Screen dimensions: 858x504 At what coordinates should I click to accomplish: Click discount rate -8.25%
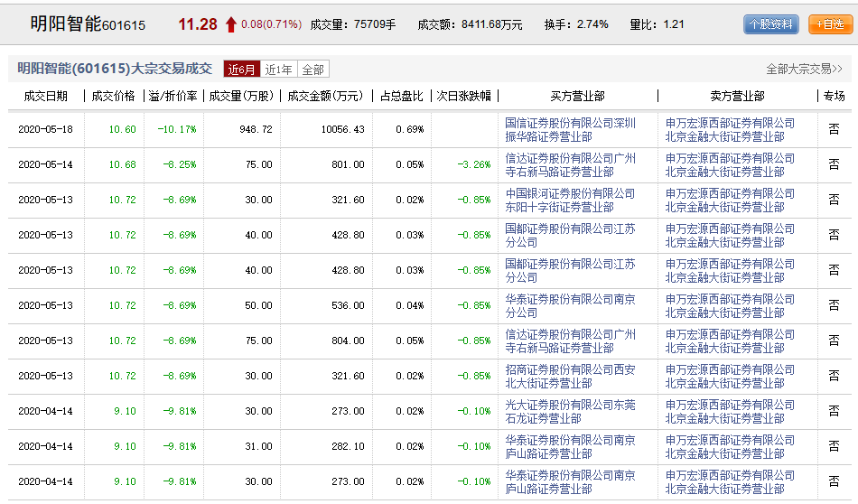[x=180, y=164]
